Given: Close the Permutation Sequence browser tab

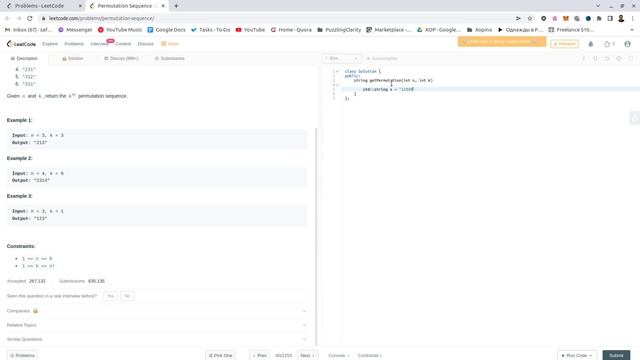Looking at the screenshot, I should click(x=163, y=6).
